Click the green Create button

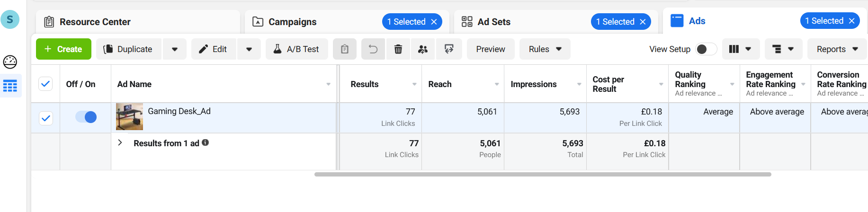63,49
